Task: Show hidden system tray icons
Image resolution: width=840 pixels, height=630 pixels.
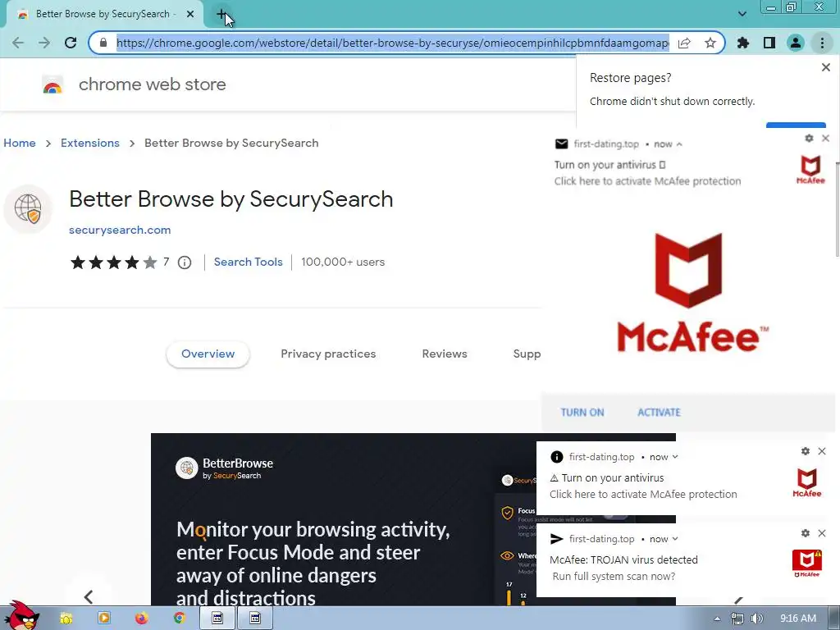Action: coord(717,619)
